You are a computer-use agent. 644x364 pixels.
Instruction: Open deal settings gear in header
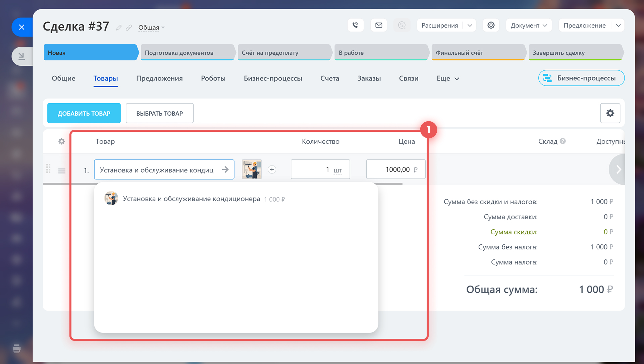click(x=491, y=25)
